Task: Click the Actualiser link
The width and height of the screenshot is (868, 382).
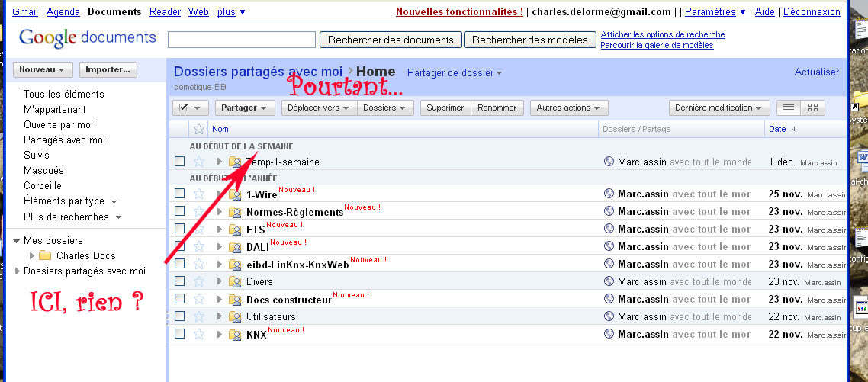Action: tap(817, 72)
